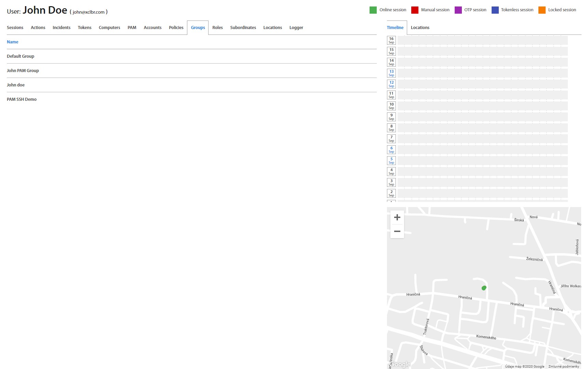Click the green location marker on map

pos(484,288)
